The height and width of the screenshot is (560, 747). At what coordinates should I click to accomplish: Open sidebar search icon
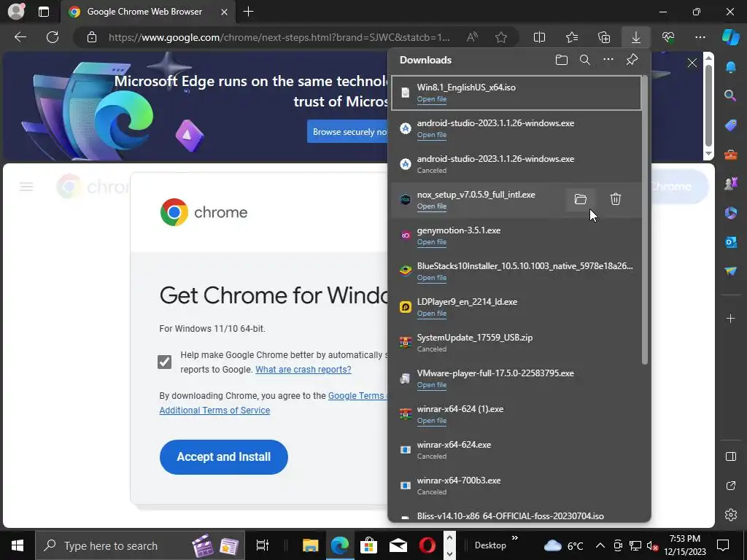(x=731, y=96)
